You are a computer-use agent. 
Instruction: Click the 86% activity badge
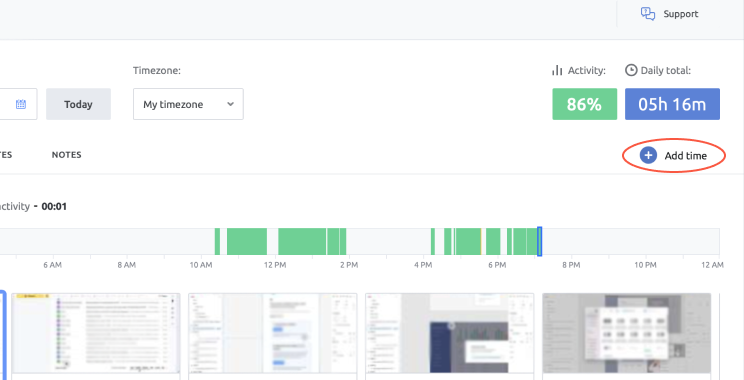pos(585,104)
